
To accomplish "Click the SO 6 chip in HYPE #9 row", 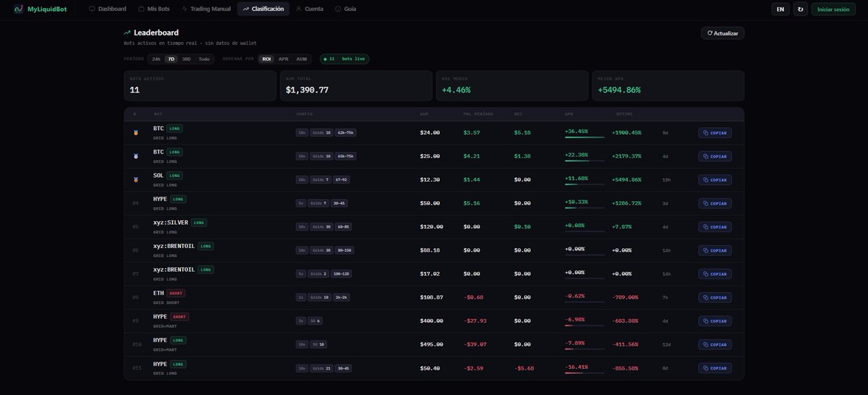I will click(315, 321).
